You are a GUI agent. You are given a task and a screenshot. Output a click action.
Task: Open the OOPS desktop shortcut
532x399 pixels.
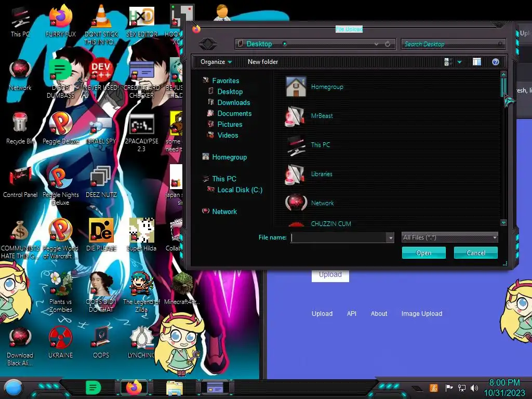(x=101, y=342)
